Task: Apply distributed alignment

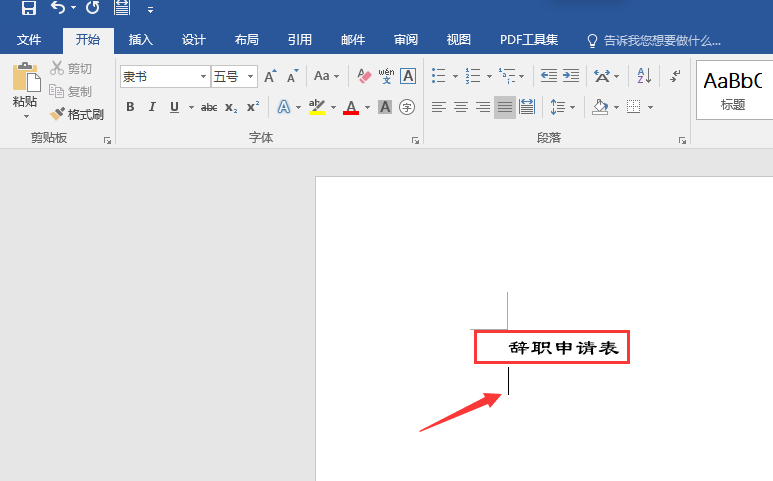Action: pos(527,107)
